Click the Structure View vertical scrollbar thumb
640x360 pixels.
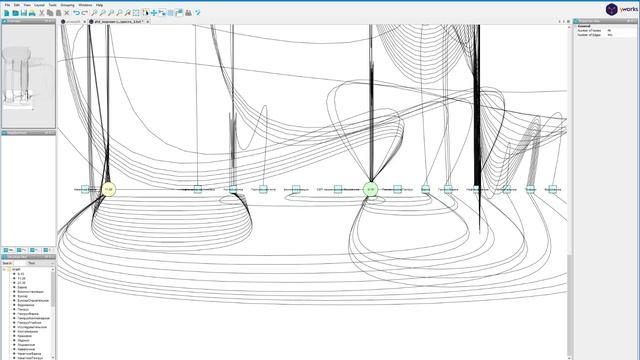point(53,288)
